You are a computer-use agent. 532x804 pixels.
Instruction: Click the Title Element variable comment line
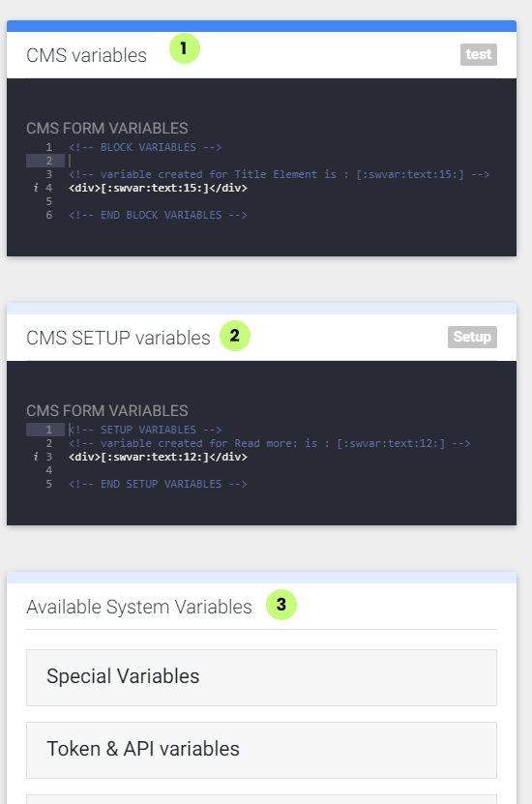(x=280, y=174)
